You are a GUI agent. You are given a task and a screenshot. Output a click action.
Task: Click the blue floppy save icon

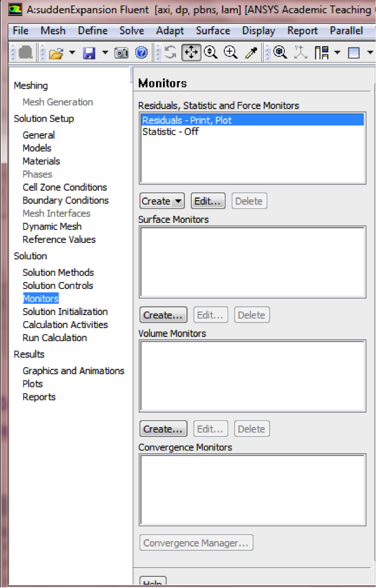click(89, 53)
